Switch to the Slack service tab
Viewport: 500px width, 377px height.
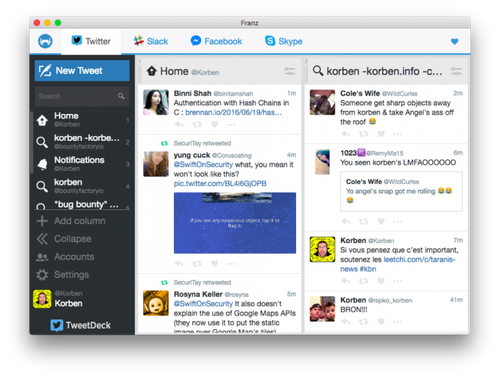coord(151,41)
